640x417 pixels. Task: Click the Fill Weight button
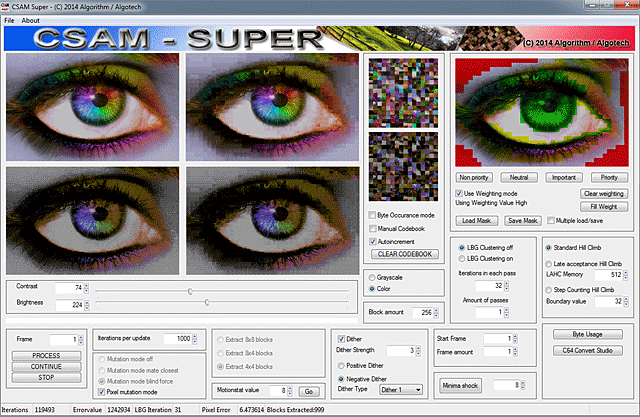tap(604, 206)
